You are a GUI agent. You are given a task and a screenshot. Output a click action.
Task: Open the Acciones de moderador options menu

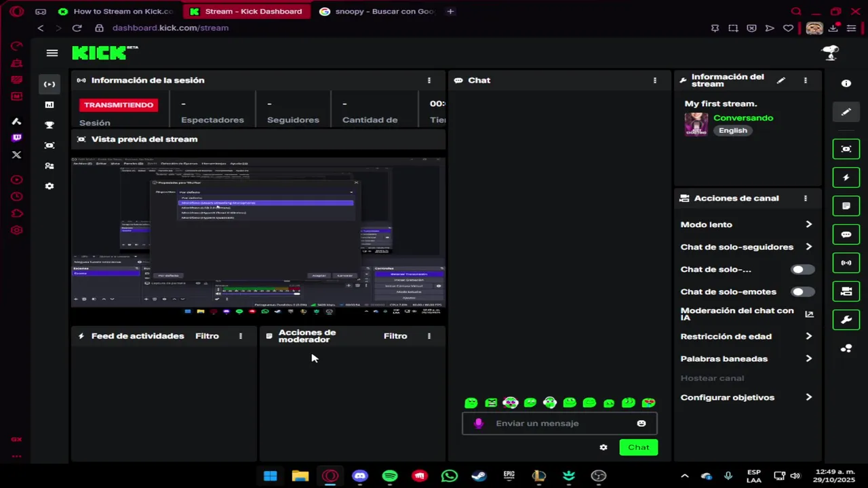429,336
